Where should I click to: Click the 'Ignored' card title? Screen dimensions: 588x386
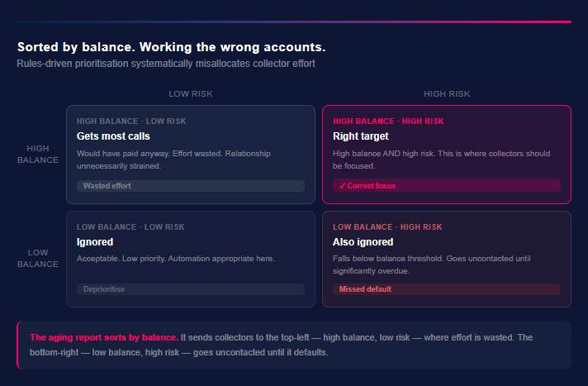(x=95, y=242)
